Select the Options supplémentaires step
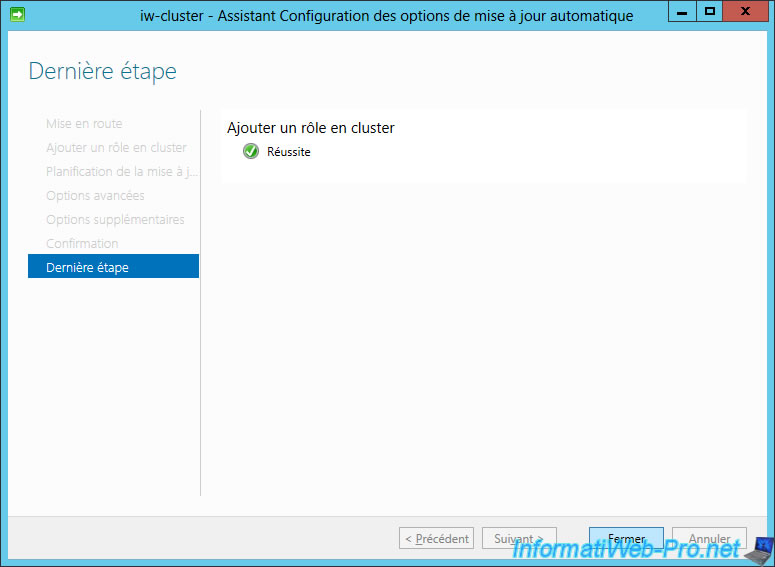Image resolution: width=775 pixels, height=567 pixels. tap(115, 219)
